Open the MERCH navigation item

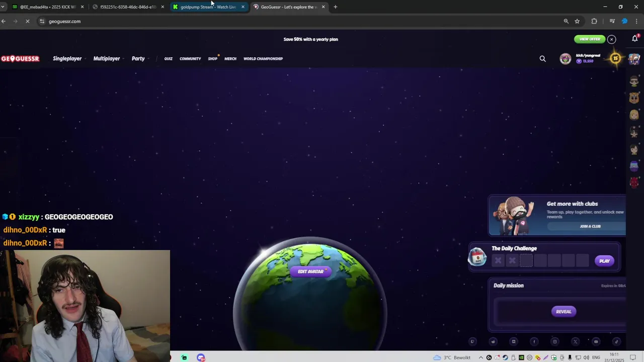[x=230, y=59]
